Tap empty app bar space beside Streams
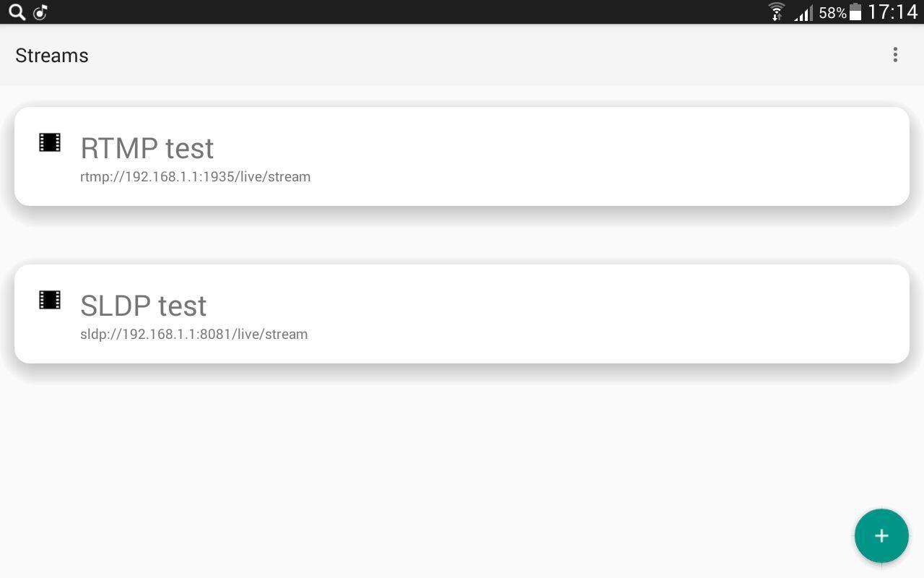Screen dimensions: 924x578 coord(484,55)
